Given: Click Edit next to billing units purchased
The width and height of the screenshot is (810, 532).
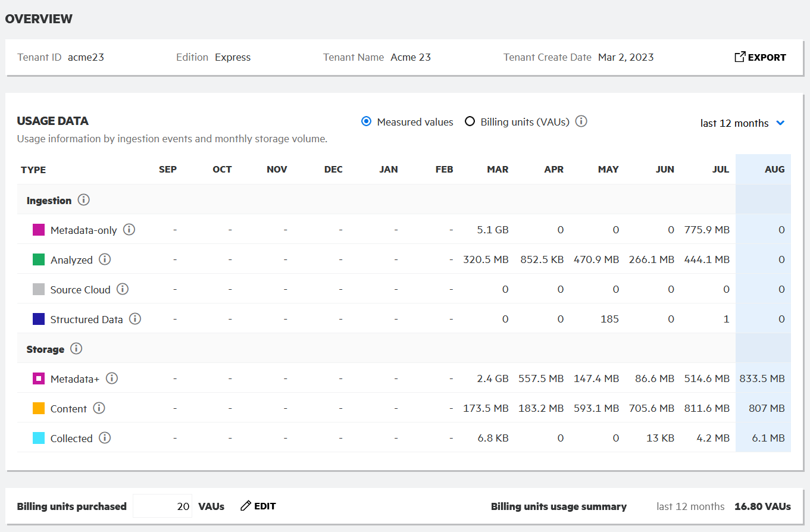Looking at the screenshot, I should point(258,506).
